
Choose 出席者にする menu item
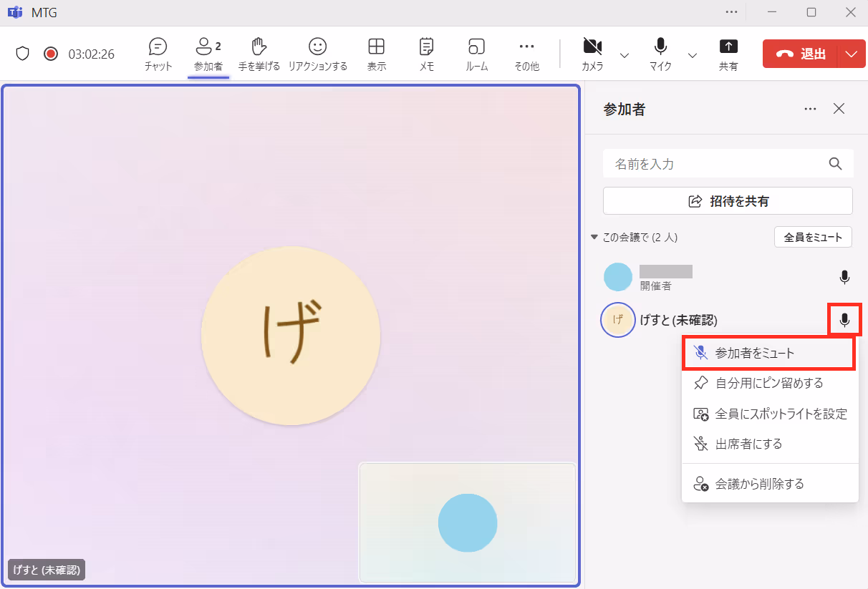point(770,444)
